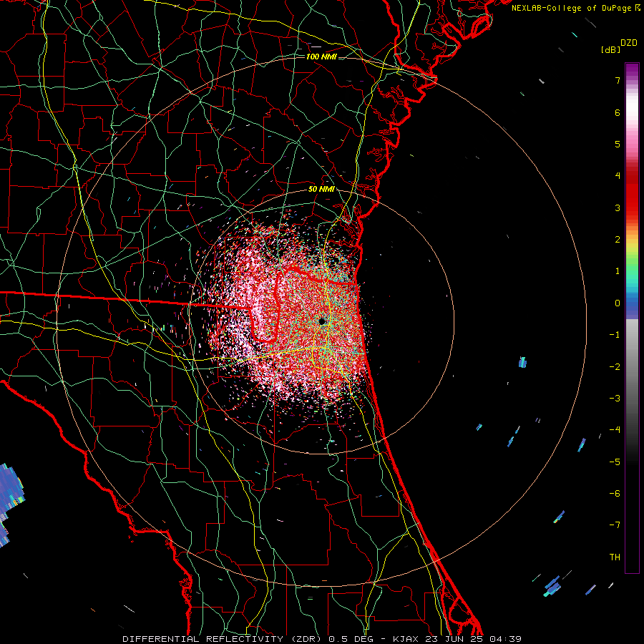This screenshot has height=644, width=644.
Task: Click the "7" value on color scale
Action: [618, 81]
